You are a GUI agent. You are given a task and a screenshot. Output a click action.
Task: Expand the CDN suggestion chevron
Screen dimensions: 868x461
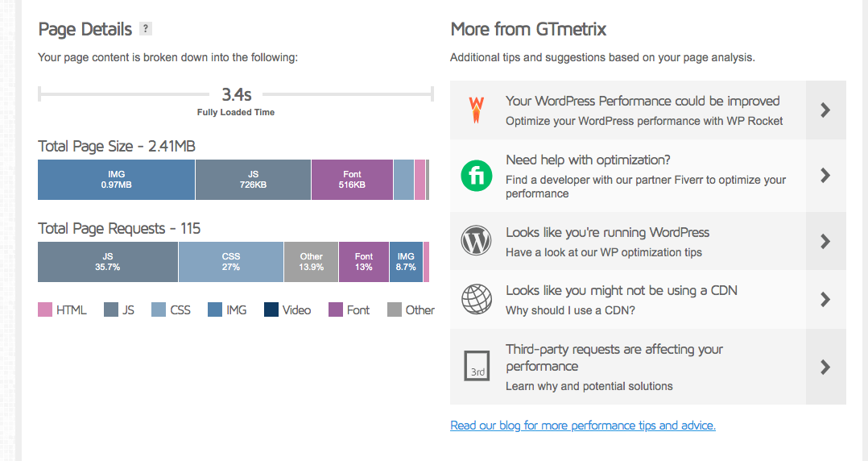click(x=825, y=299)
